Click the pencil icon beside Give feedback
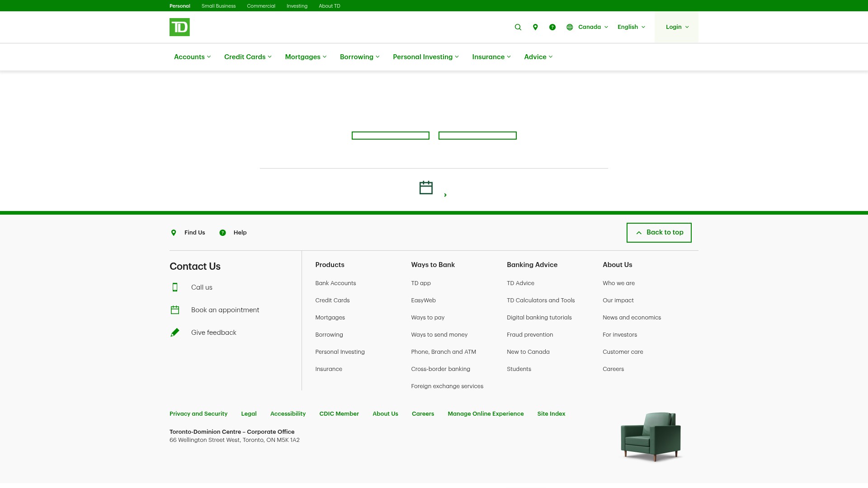The image size is (868, 488). [x=175, y=333]
